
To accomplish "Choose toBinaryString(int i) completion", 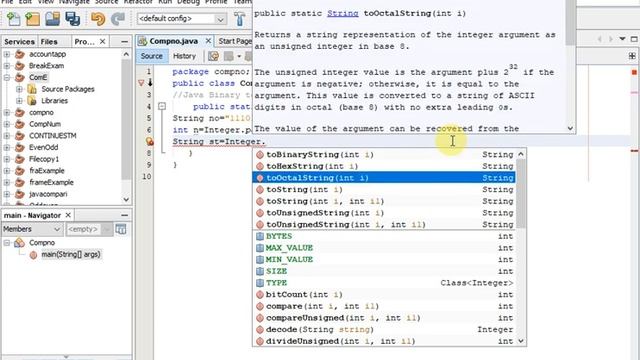I will click(384, 155).
